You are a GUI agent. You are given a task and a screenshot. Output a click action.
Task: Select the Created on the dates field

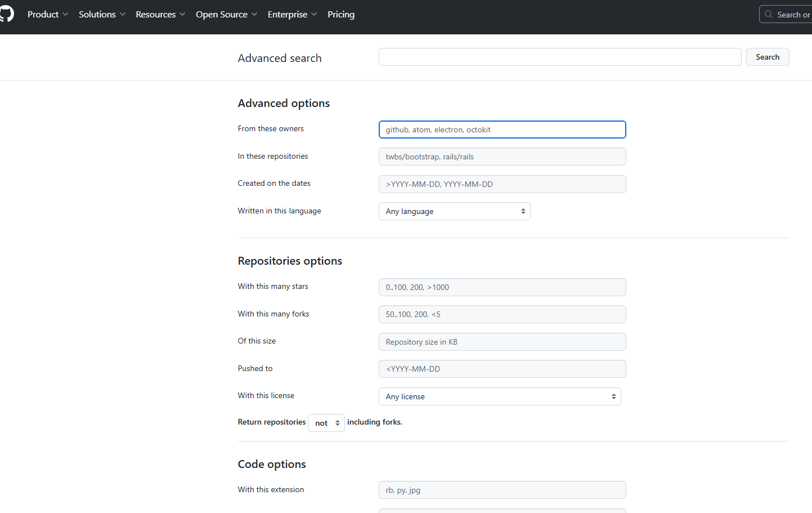pyautogui.click(x=502, y=184)
